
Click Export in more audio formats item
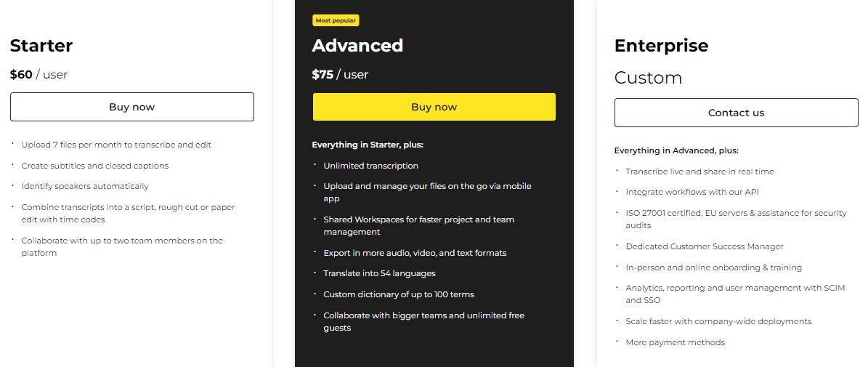[415, 253]
